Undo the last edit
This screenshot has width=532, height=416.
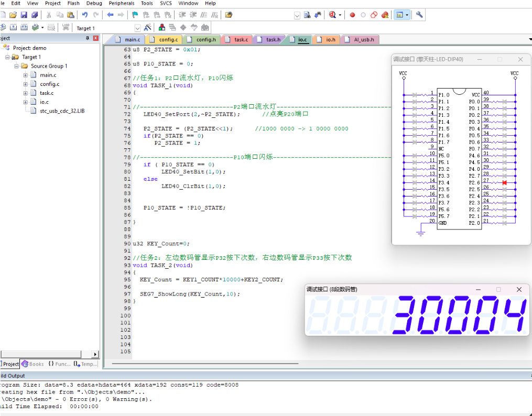click(x=85, y=15)
